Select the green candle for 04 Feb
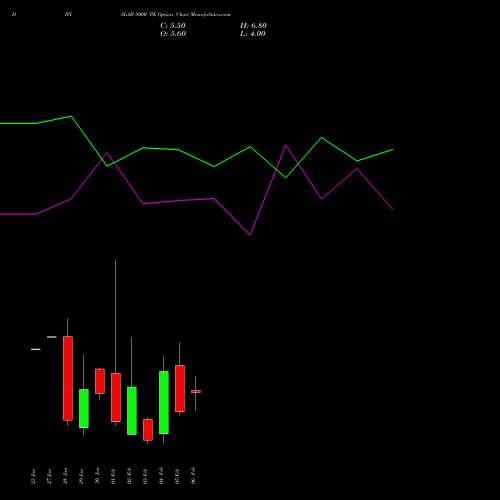The height and width of the screenshot is (500, 500). tap(164, 402)
